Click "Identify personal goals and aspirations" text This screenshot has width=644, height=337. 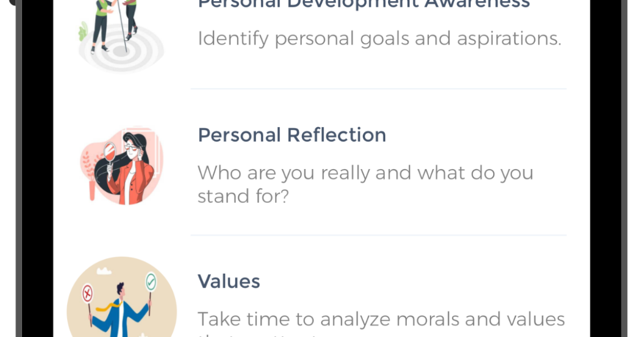379,39
